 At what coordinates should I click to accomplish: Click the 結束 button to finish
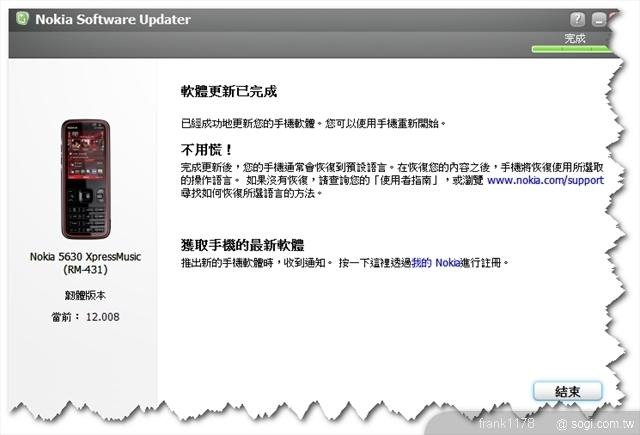point(567,392)
